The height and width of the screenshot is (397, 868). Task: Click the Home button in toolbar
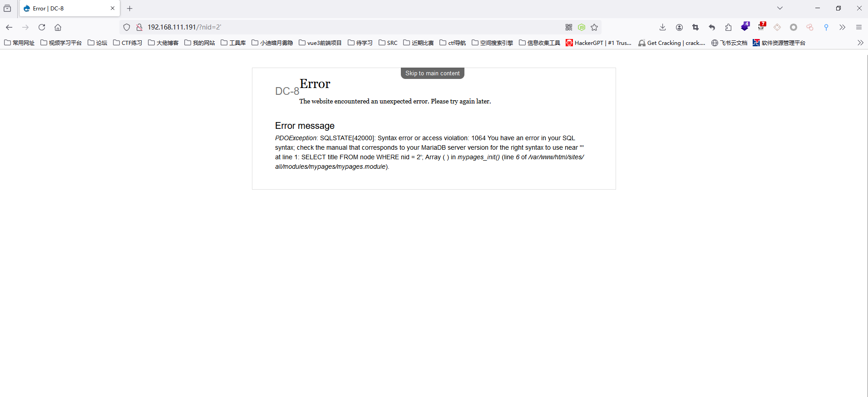click(x=58, y=27)
